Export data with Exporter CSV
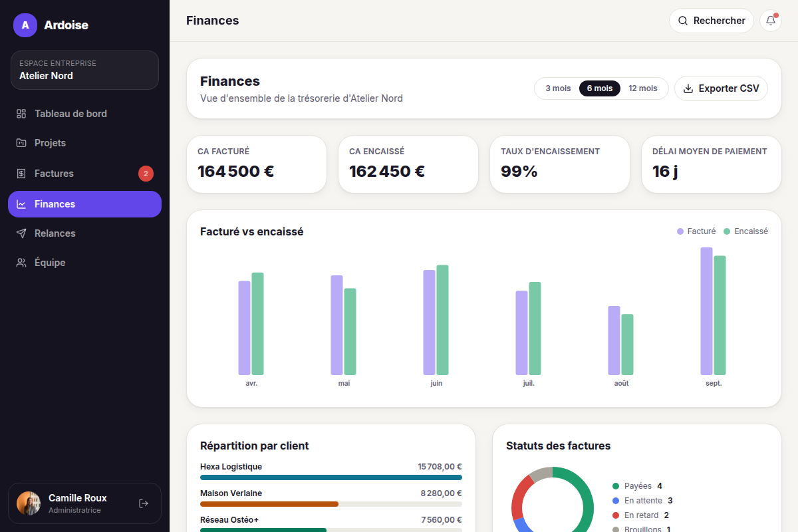Screen dimensions: 798x532 (721, 88)
